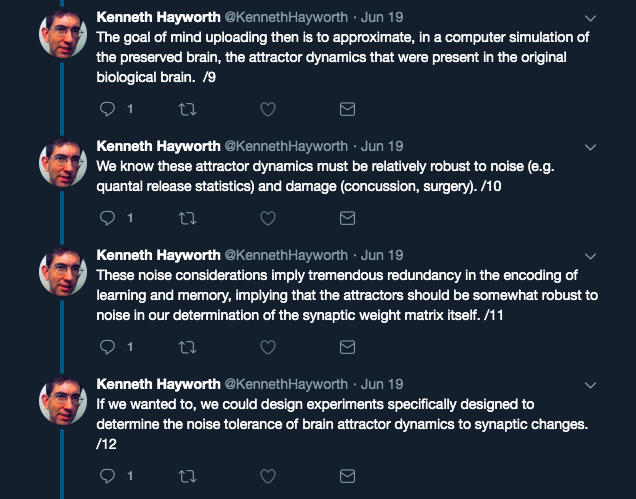Retweet the /11 redundancy tweet
The height and width of the screenshot is (499, 636).
pyautogui.click(x=187, y=347)
